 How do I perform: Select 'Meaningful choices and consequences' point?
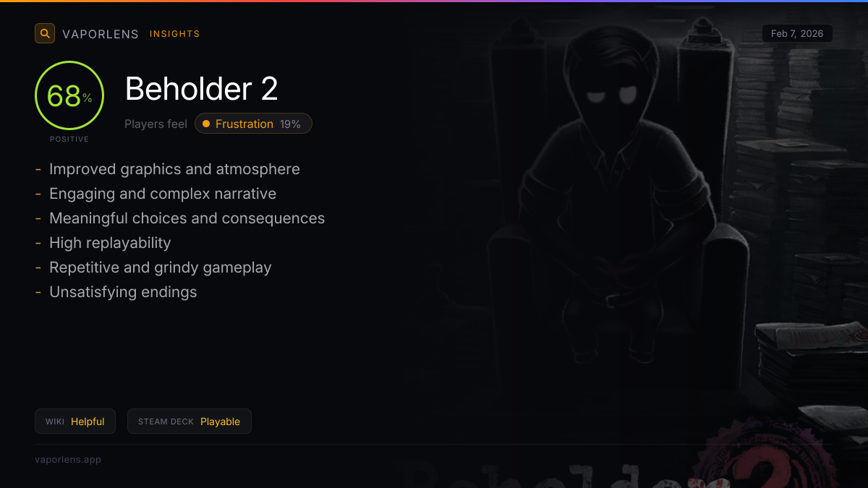click(187, 218)
